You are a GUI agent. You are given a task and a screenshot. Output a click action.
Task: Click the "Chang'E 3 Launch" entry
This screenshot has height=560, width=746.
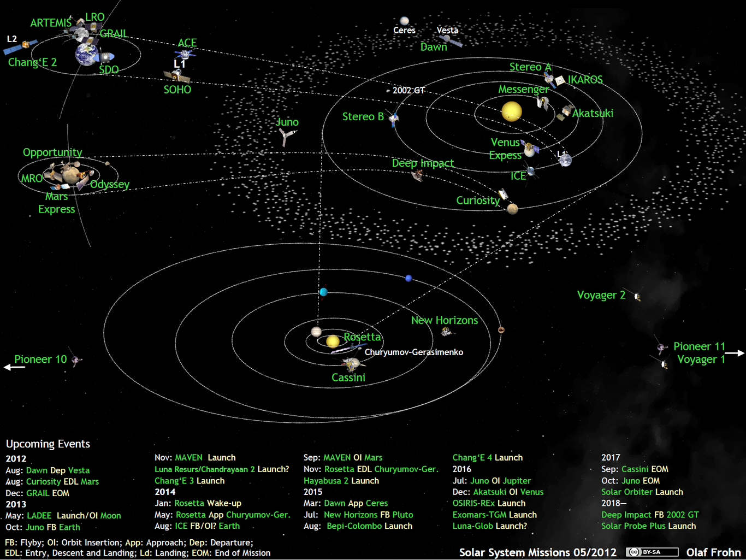[x=190, y=481]
